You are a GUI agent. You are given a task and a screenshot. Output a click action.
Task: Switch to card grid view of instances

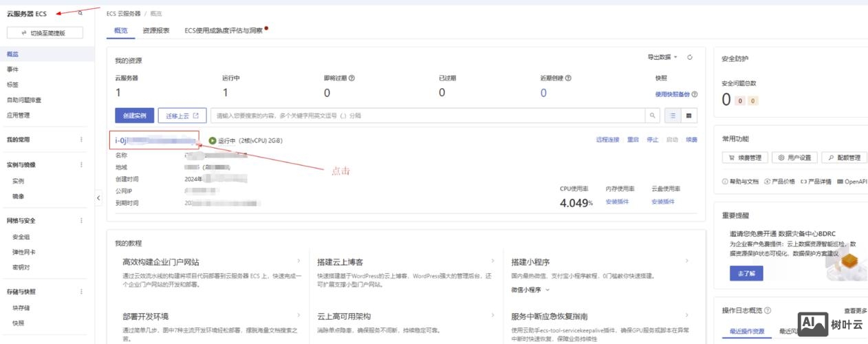(688, 116)
